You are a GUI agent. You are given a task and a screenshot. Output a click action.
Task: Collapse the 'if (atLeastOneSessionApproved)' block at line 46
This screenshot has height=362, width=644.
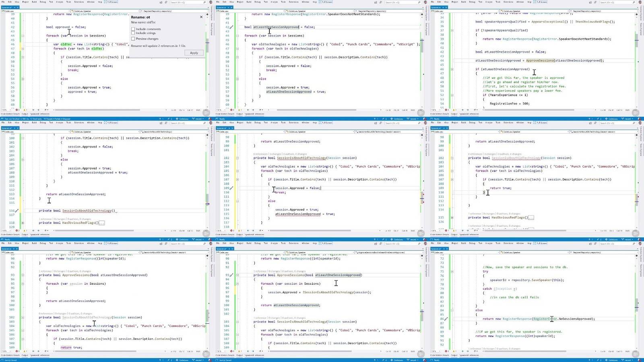[452, 69]
